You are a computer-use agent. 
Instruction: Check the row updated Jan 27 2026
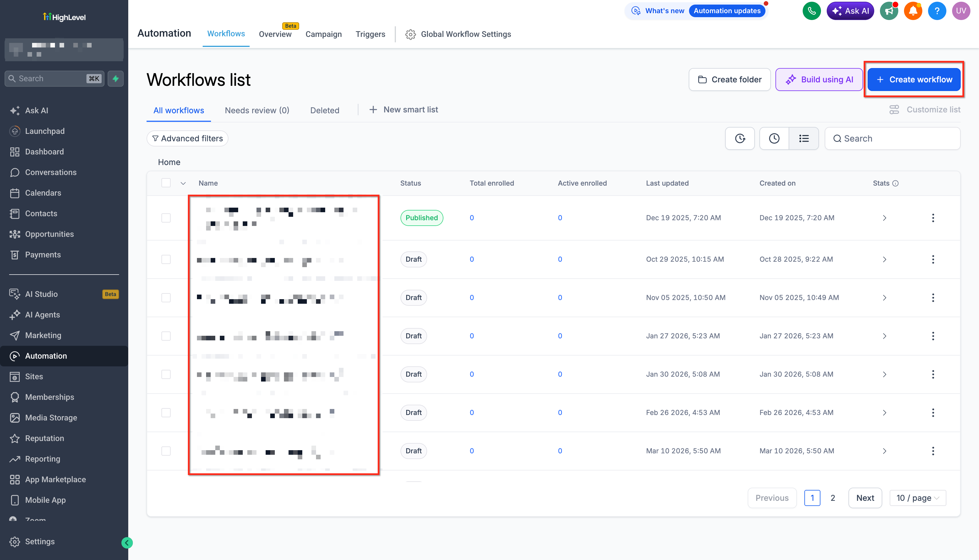pos(166,336)
